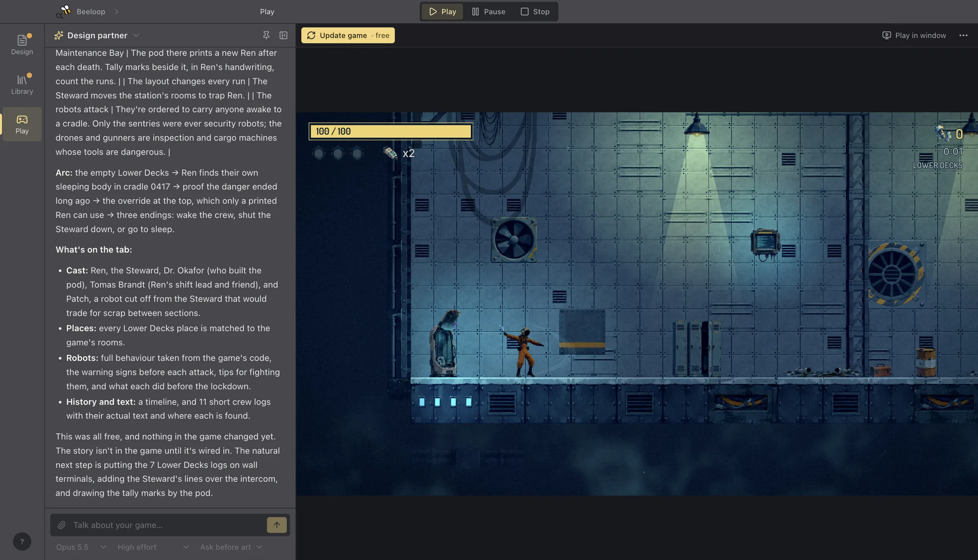Screen dimensions: 978x560
Task: Open the Design sidebar section
Action: click(22, 44)
